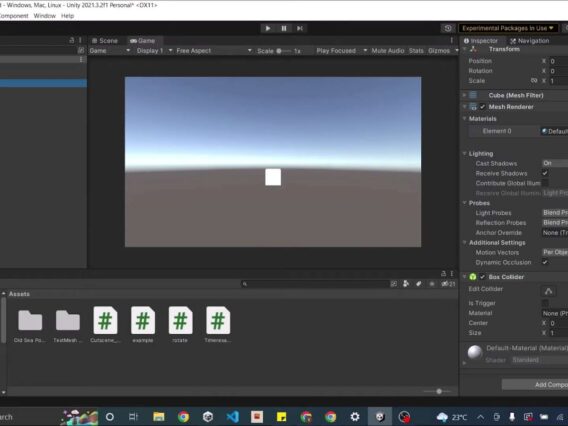Open the Display 1 dropdown

pyautogui.click(x=154, y=51)
